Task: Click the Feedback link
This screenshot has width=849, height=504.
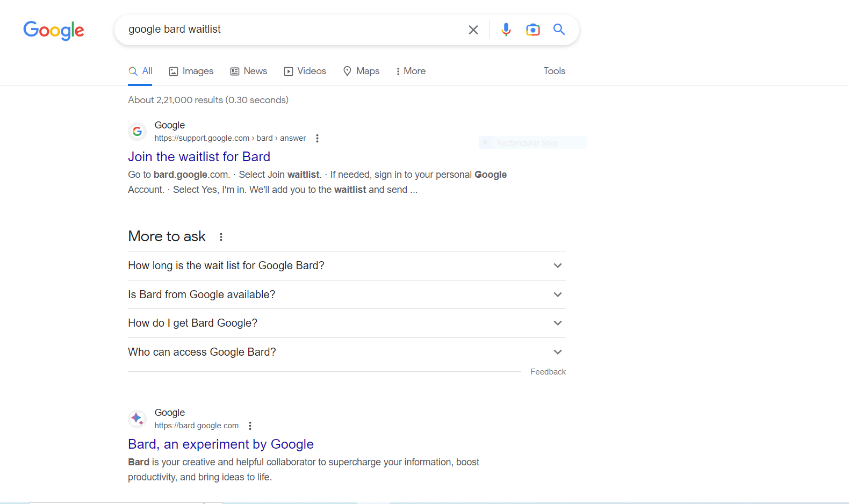Action: 548,372
